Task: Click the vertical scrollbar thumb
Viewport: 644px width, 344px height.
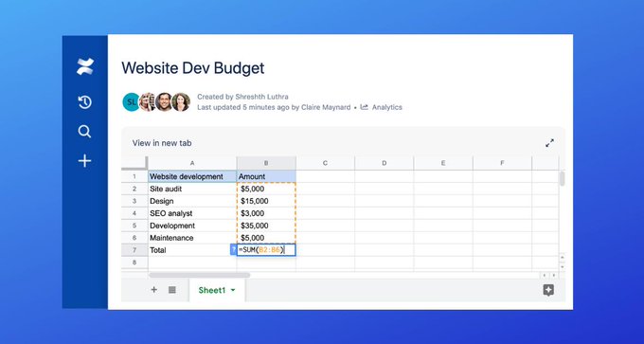Action: pos(563,179)
